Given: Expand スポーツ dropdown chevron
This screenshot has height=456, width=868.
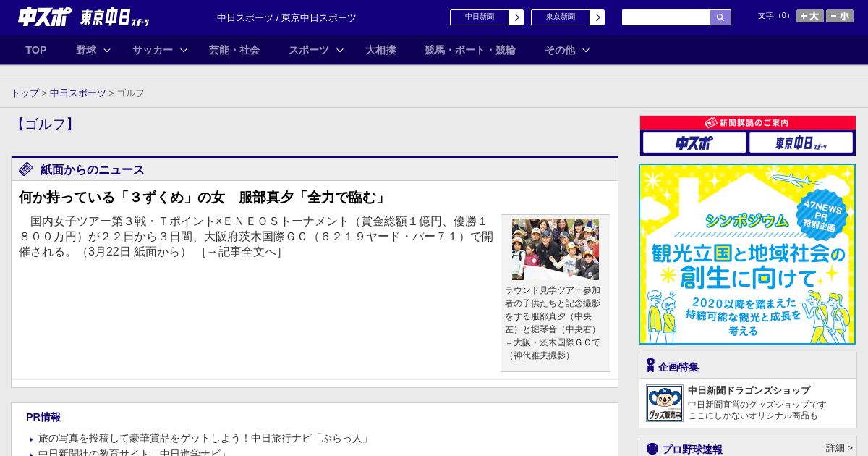Looking at the screenshot, I should [x=340, y=50].
